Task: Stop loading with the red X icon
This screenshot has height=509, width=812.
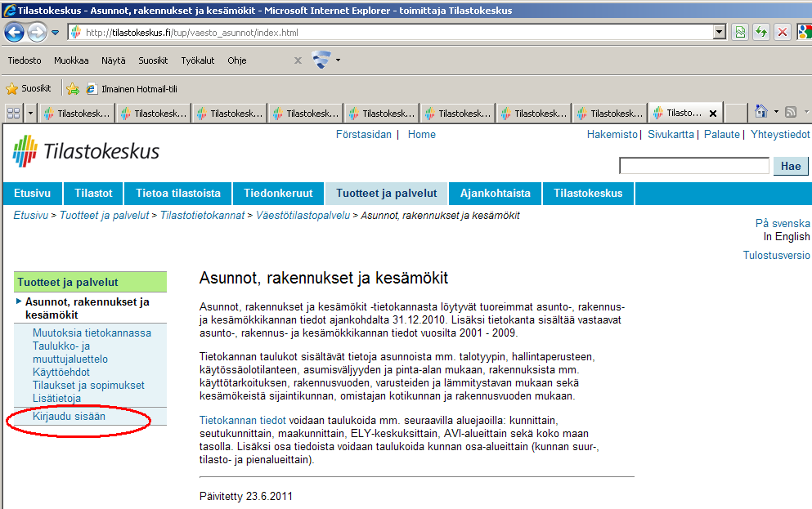Action: [783, 33]
